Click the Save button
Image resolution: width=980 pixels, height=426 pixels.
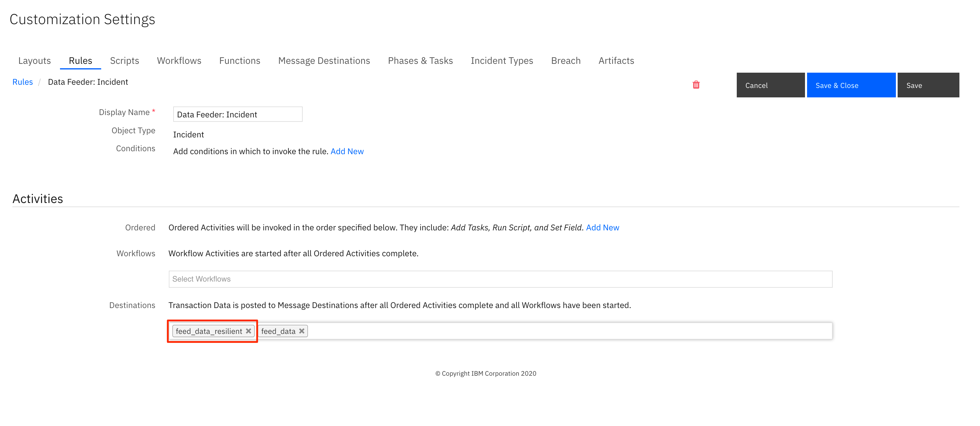(928, 84)
